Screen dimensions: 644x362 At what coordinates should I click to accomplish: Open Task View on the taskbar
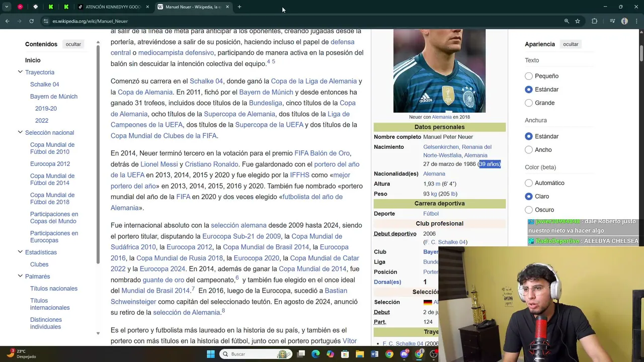pyautogui.click(x=301, y=354)
